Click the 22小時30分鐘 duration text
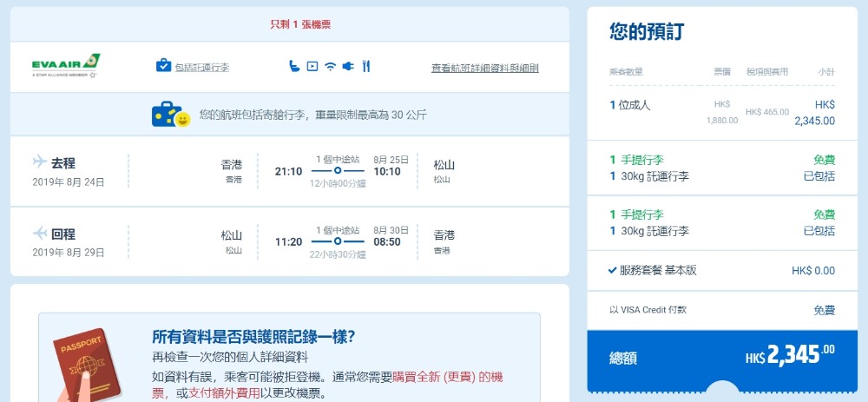The height and width of the screenshot is (402, 868). (338, 254)
